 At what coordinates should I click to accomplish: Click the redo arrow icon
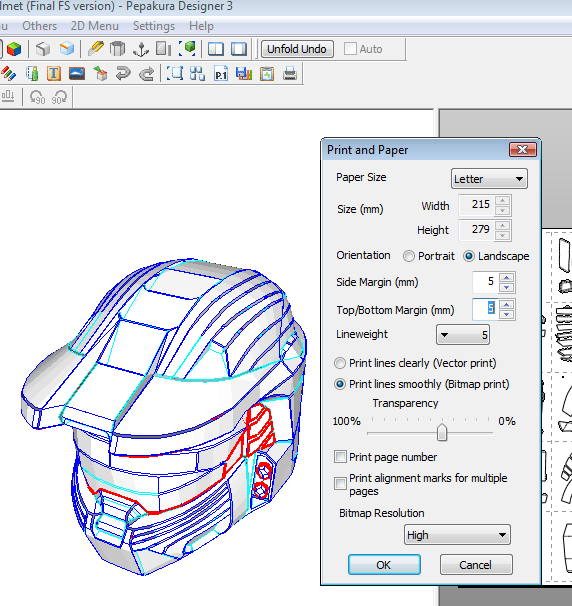point(146,73)
